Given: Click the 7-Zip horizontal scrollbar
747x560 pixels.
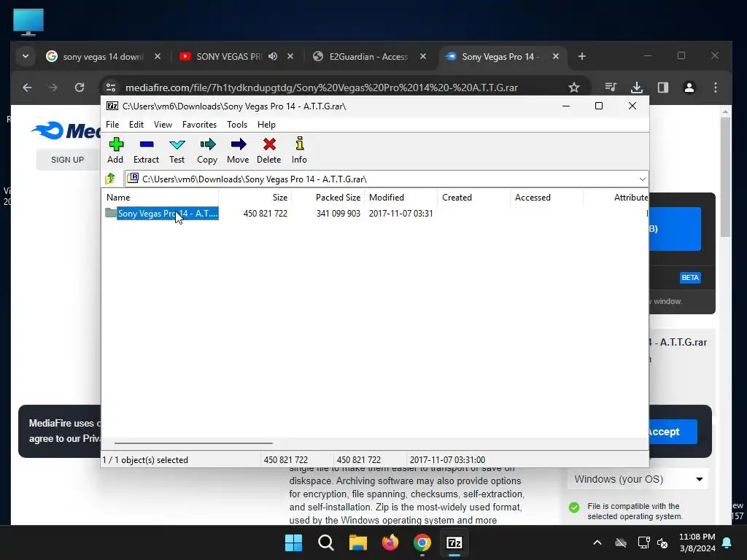Looking at the screenshot, I should pos(193,443).
